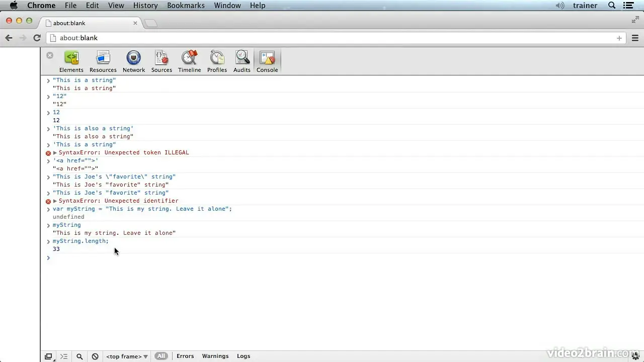Image resolution: width=644 pixels, height=362 pixels.
Task: Click the clear console icon
Action: [95, 356]
